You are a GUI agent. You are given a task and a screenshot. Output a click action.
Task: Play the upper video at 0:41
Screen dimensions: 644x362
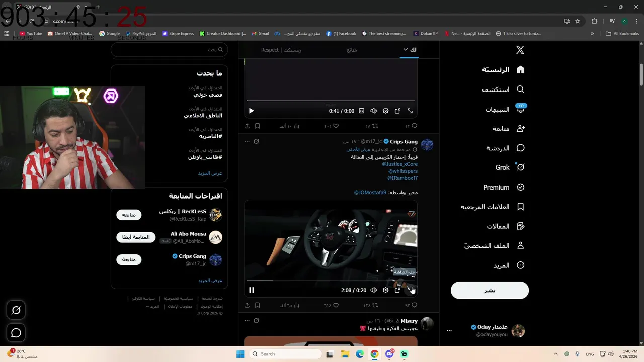(252, 111)
